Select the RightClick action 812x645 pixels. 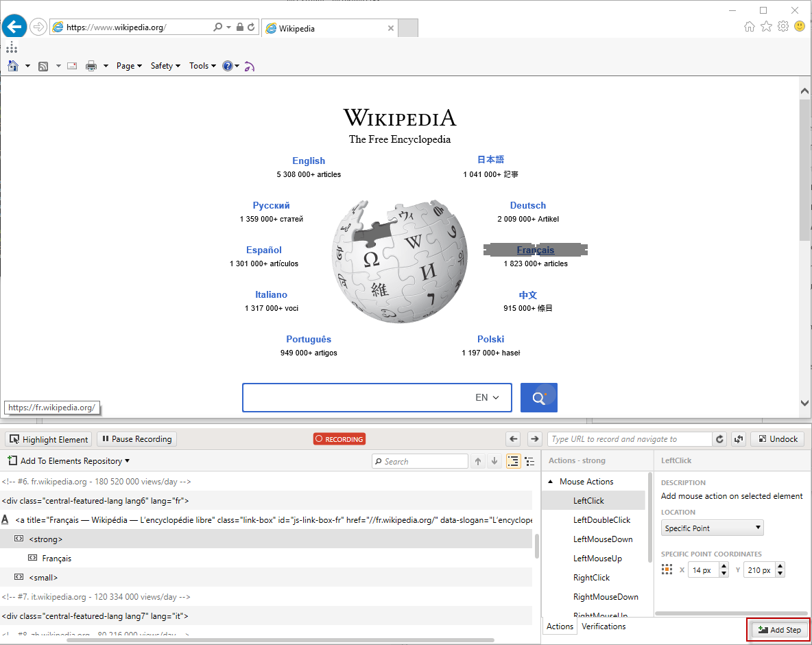coord(591,577)
